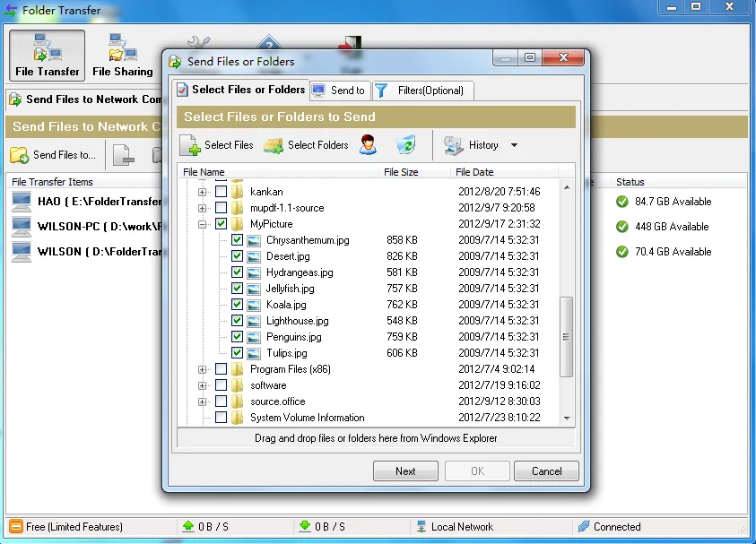Select HAO computer in transfer items
The image size is (756, 544).
point(87,202)
